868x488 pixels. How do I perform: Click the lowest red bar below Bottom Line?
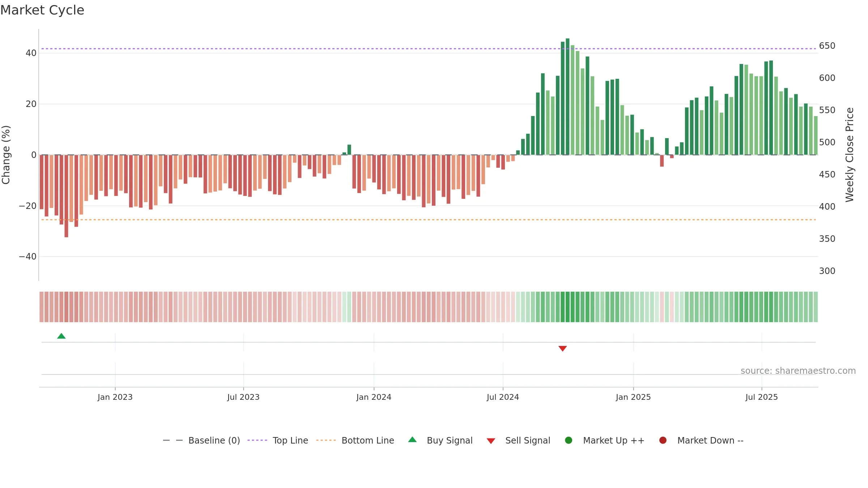pyautogui.click(x=66, y=196)
